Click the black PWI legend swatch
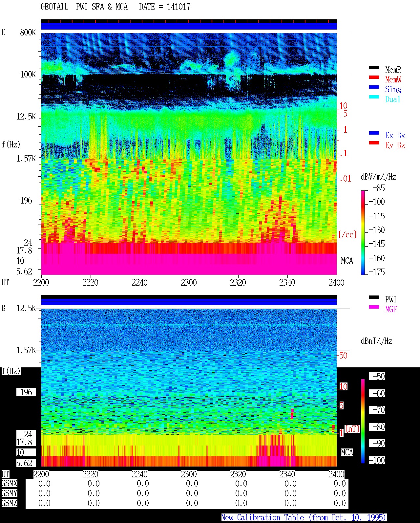The image size is (420, 523). (x=374, y=297)
